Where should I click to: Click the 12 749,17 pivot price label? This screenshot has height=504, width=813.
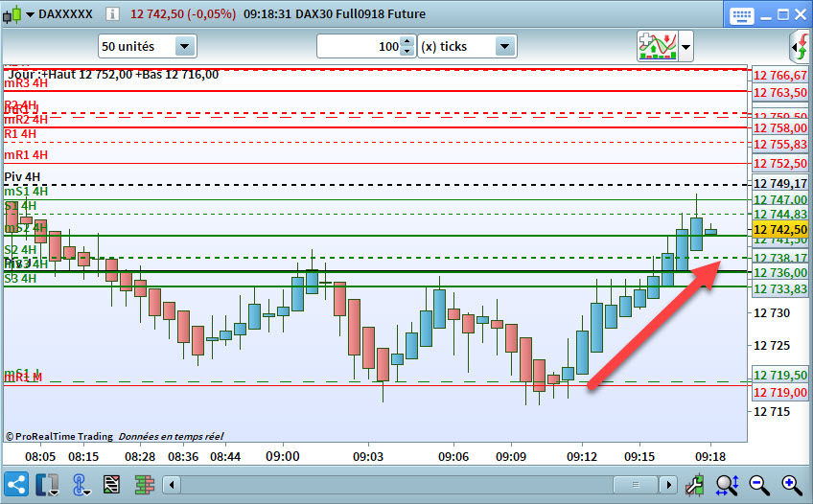779,184
